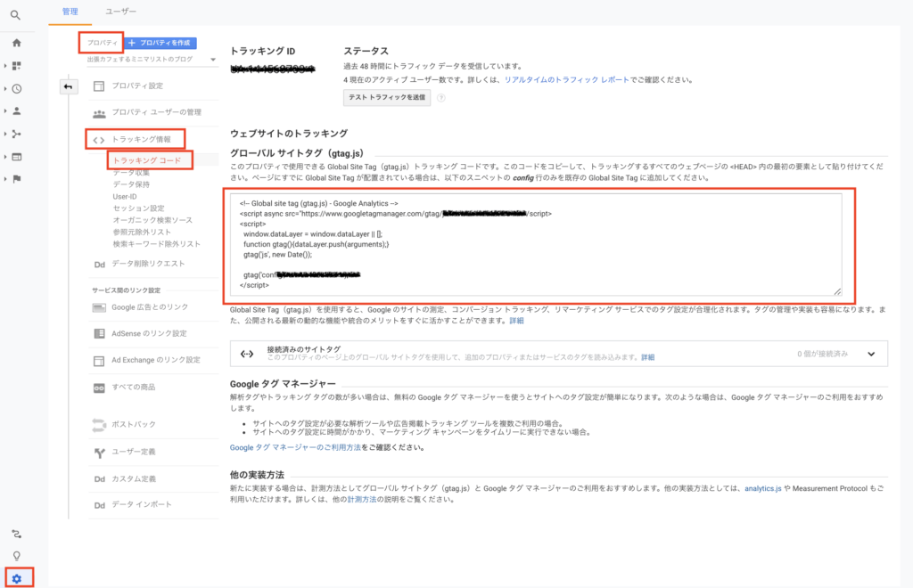
Task: Open データ インポート
Action: click(x=142, y=505)
